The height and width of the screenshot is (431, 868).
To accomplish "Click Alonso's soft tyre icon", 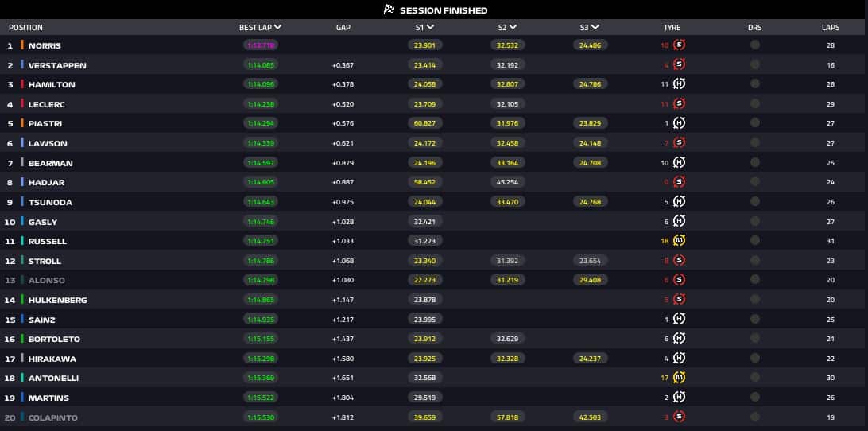I will coord(680,280).
